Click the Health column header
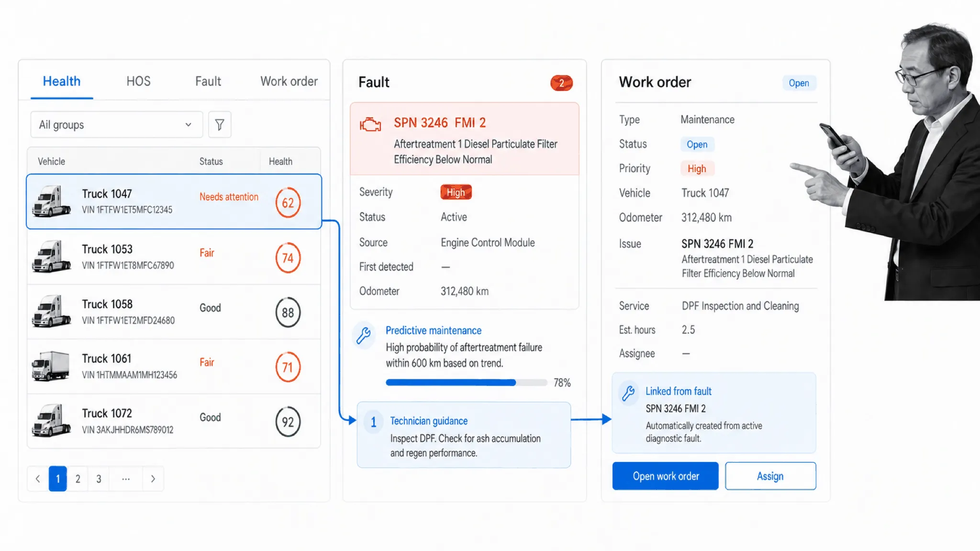This screenshot has width=980, height=551. tap(280, 162)
